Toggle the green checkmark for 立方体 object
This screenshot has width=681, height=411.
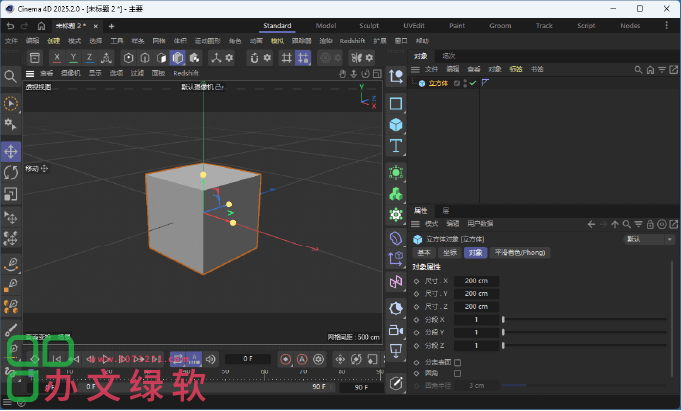tap(473, 83)
